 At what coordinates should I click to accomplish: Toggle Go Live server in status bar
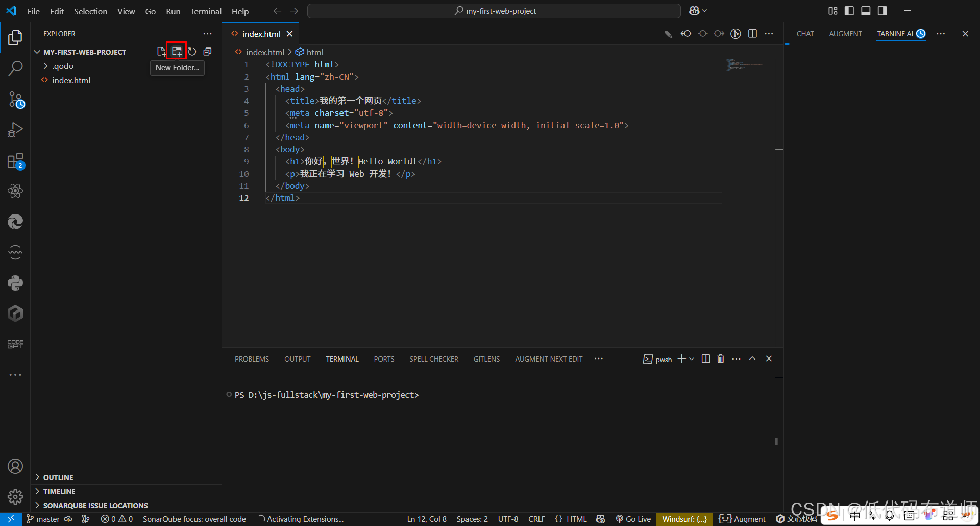click(x=633, y=519)
